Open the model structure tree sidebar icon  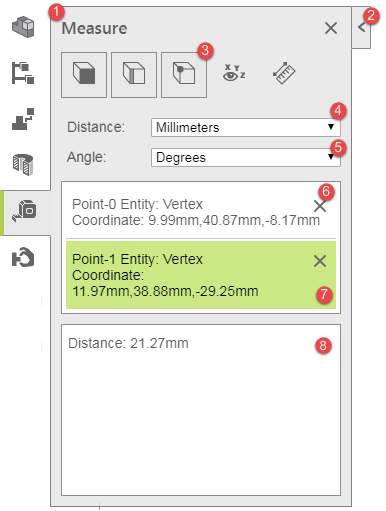pos(23,73)
